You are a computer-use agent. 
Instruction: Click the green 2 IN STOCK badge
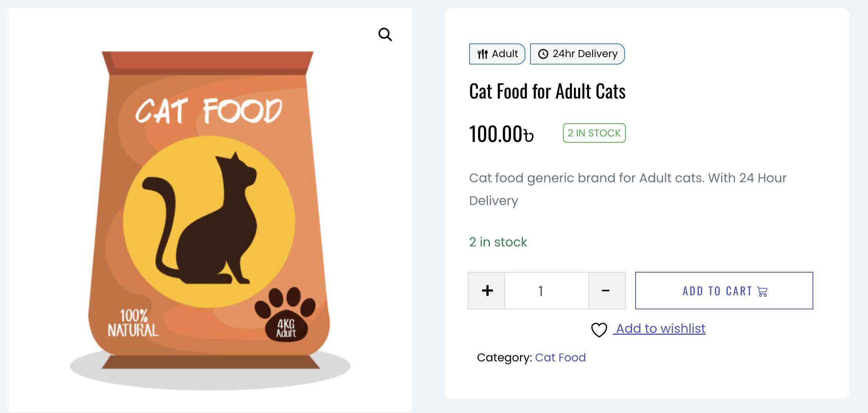[594, 133]
